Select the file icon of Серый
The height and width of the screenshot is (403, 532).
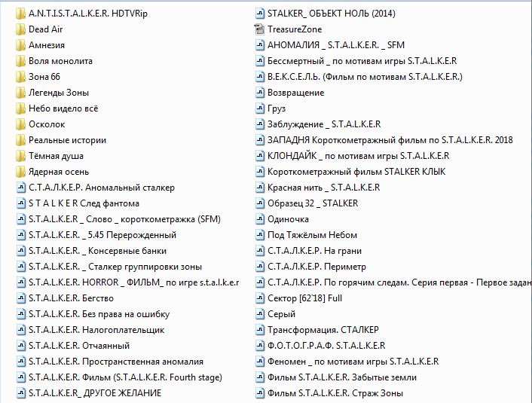[x=259, y=314]
